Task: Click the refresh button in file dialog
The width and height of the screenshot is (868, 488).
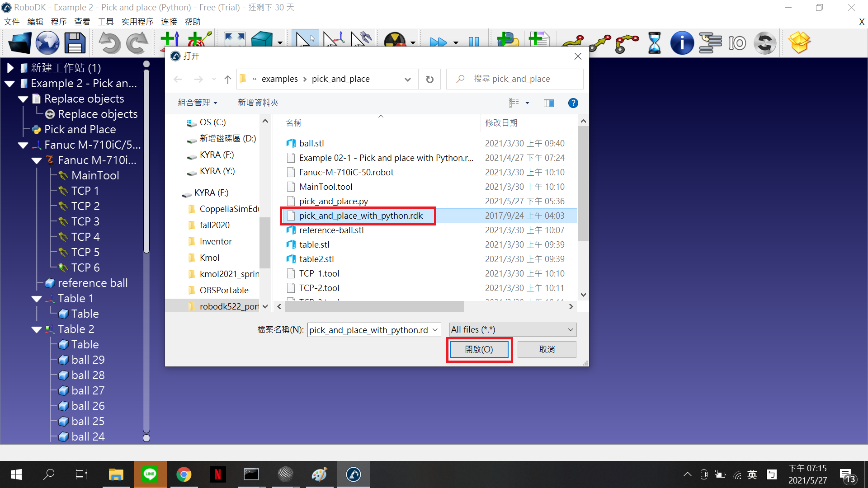Action: [x=429, y=79]
